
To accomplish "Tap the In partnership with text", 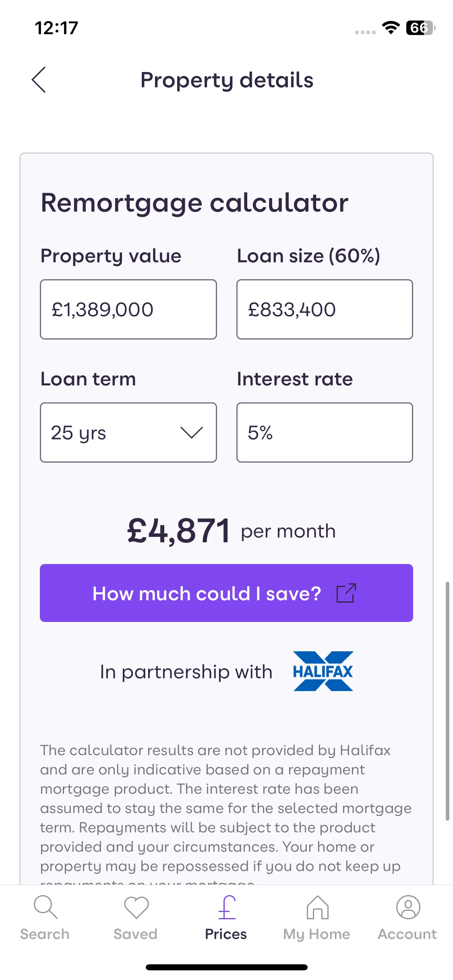I will pos(186,672).
